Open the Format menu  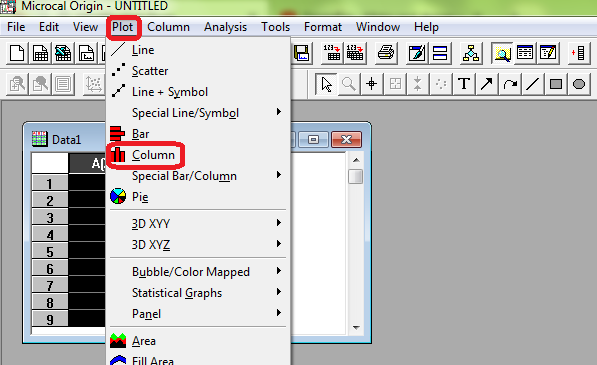[x=323, y=27]
